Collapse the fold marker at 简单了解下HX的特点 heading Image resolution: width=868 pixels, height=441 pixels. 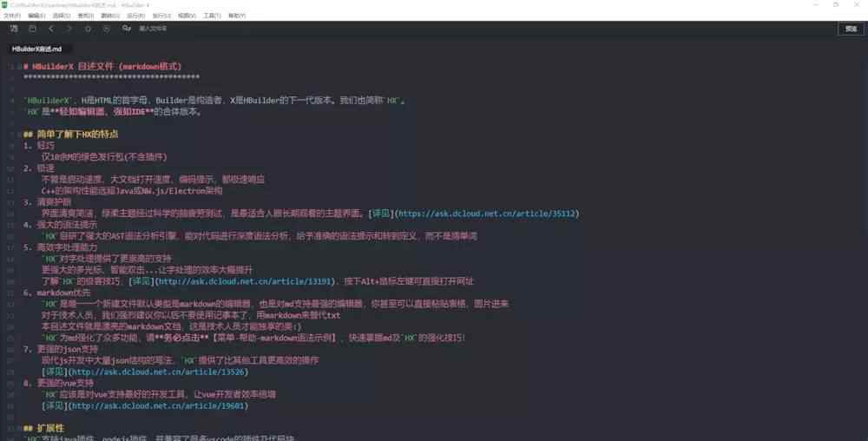click(x=19, y=135)
